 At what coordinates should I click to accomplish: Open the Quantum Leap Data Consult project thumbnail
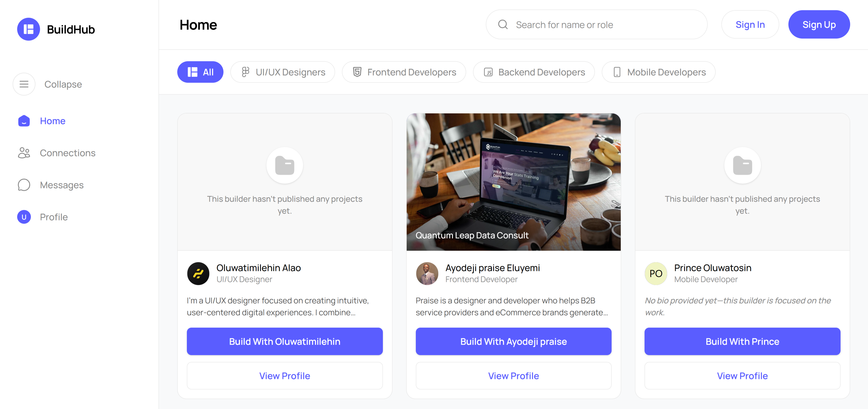click(x=513, y=182)
